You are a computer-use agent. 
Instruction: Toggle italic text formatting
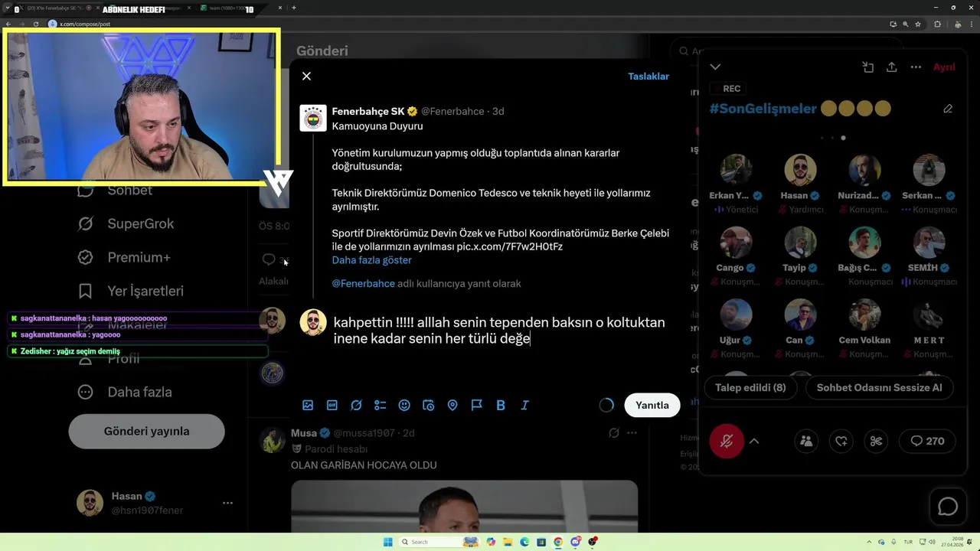pos(525,405)
